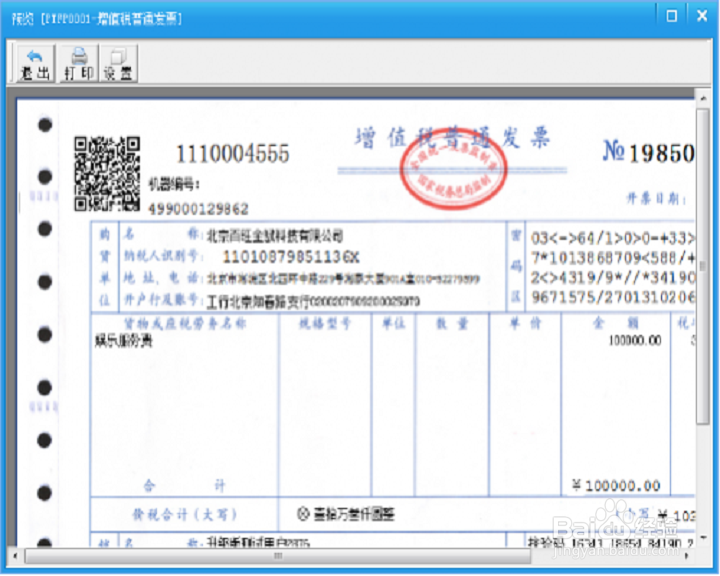
Task: Click the horizontal scrollbar right arrow
Action: point(686,556)
